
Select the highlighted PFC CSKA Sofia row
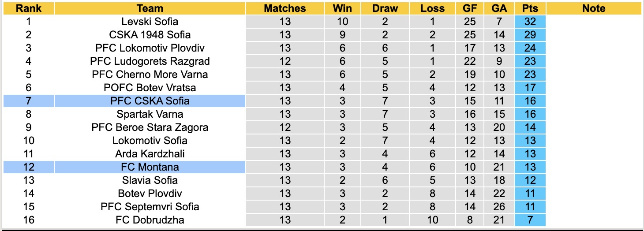click(150, 101)
